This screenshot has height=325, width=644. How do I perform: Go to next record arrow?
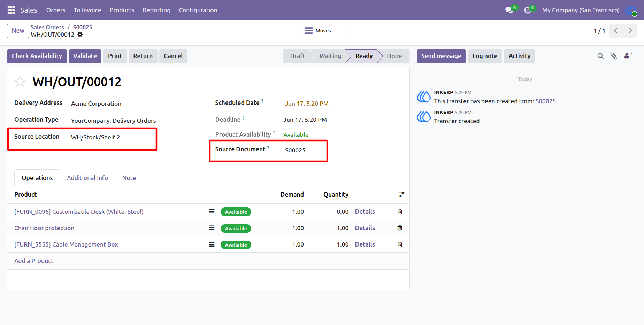click(x=630, y=31)
